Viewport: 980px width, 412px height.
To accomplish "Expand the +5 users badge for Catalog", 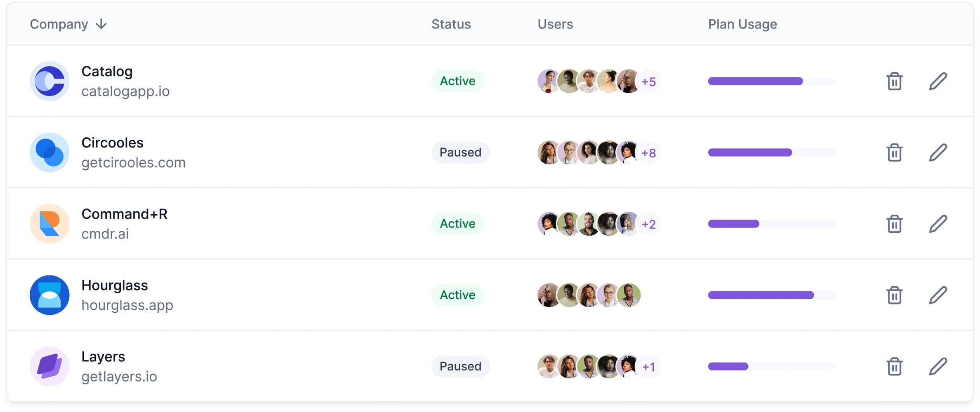I will tap(649, 82).
